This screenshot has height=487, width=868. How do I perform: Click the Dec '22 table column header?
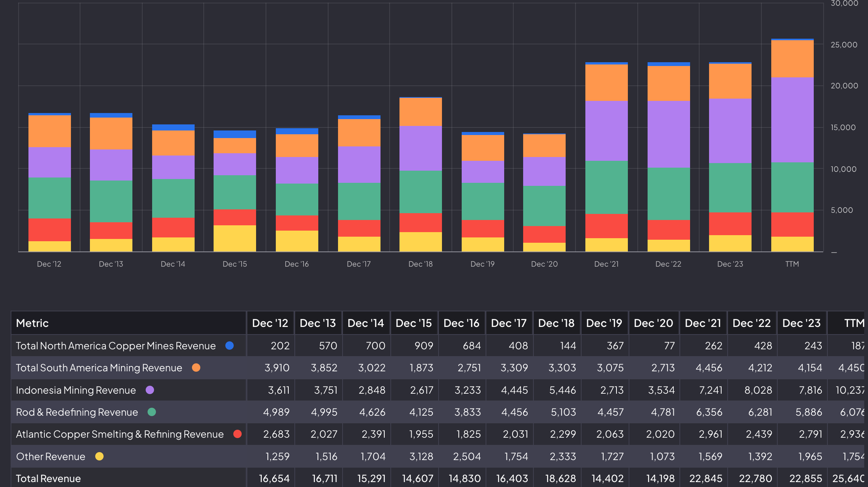pyautogui.click(x=752, y=323)
